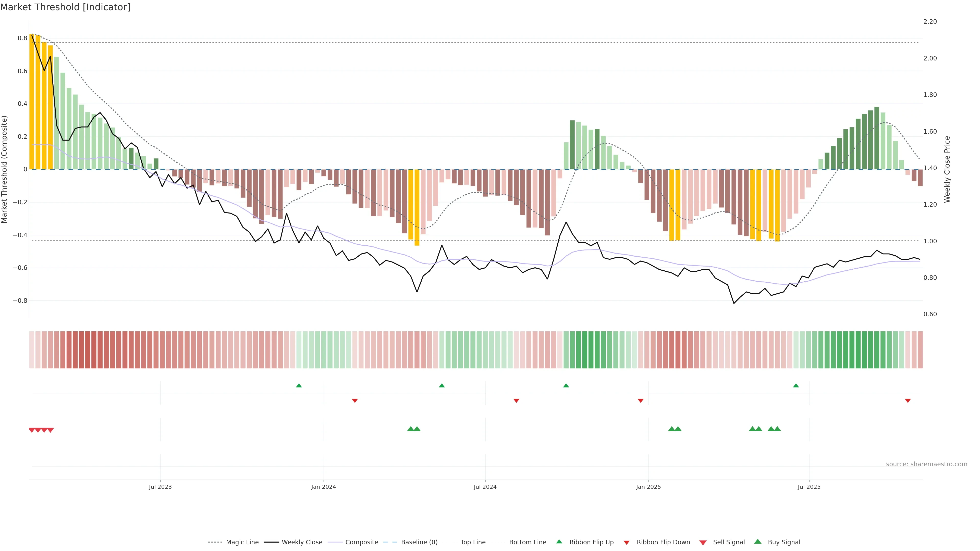Click the Market Threshold [Indicator] title
The width and height of the screenshot is (980, 551).
tap(65, 7)
